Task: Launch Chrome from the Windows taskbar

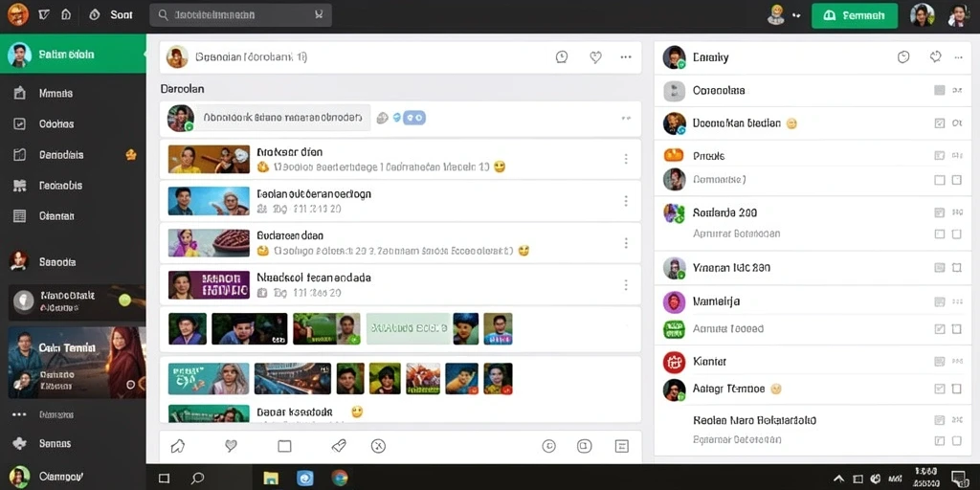Action: [x=340, y=479]
